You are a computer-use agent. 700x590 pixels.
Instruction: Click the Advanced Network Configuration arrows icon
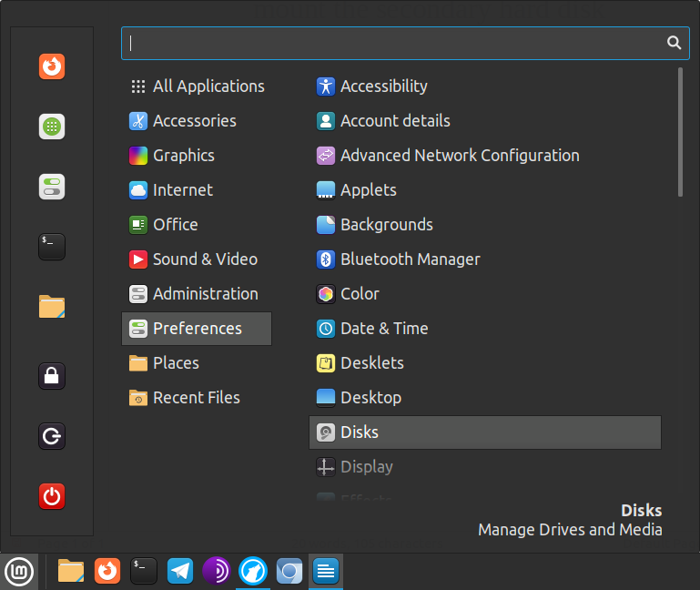(x=326, y=156)
